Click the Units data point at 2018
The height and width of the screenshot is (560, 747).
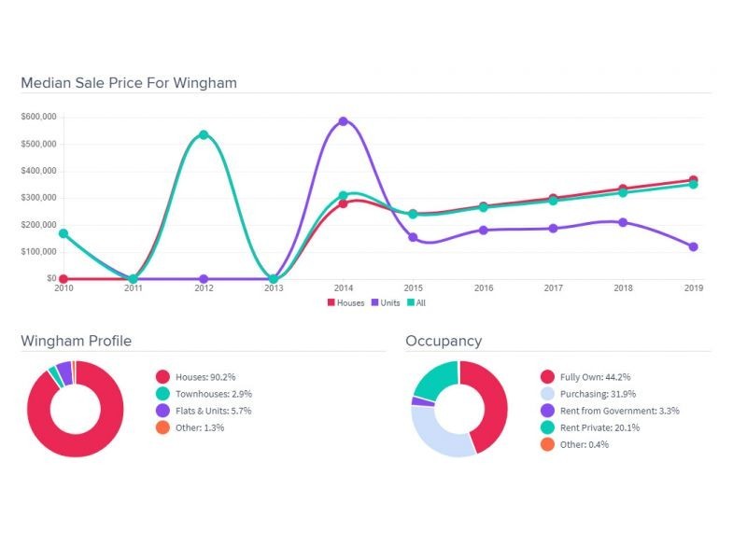[624, 223]
